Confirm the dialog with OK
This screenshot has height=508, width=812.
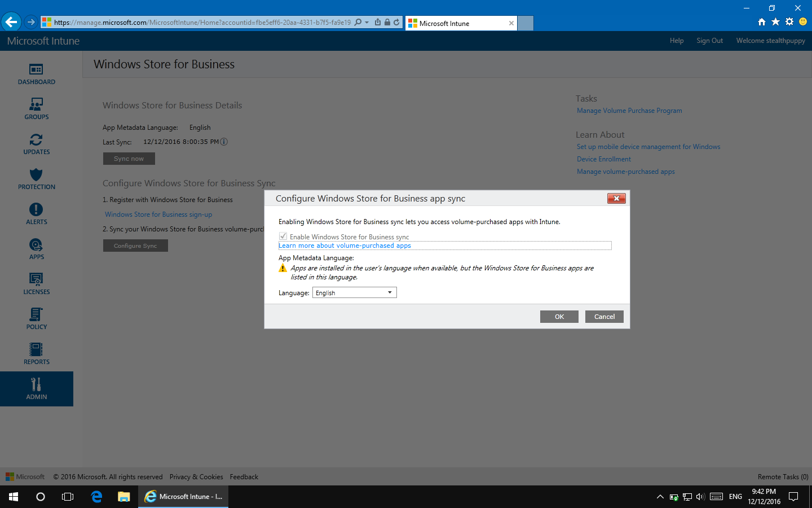click(559, 317)
